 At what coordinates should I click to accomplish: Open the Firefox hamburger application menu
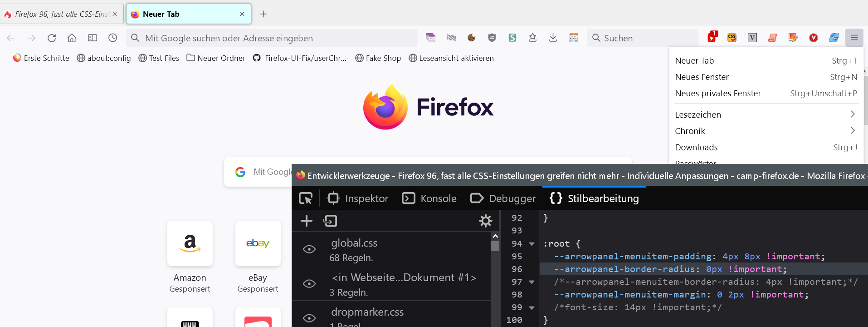(854, 38)
